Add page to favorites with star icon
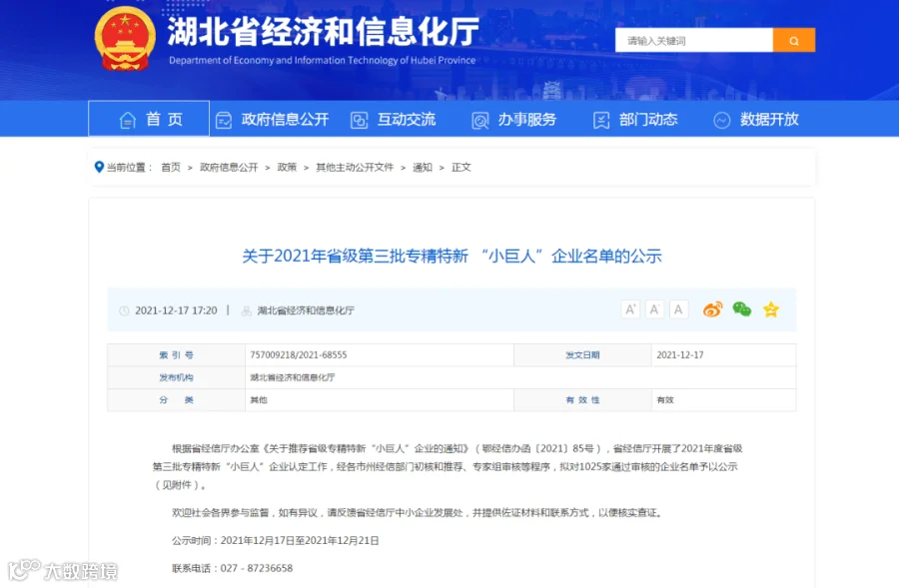The height and width of the screenshot is (588, 899). pos(771,309)
